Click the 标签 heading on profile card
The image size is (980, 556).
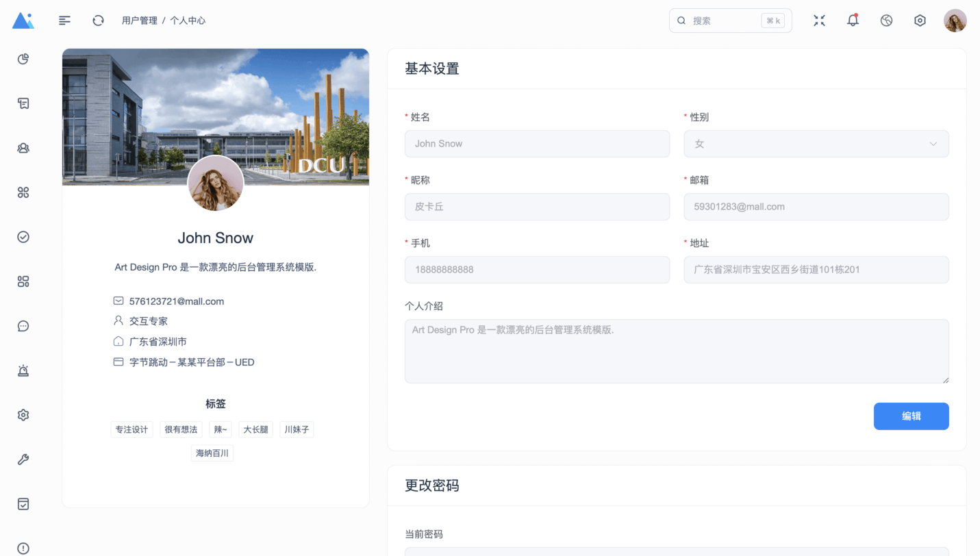[x=216, y=404]
